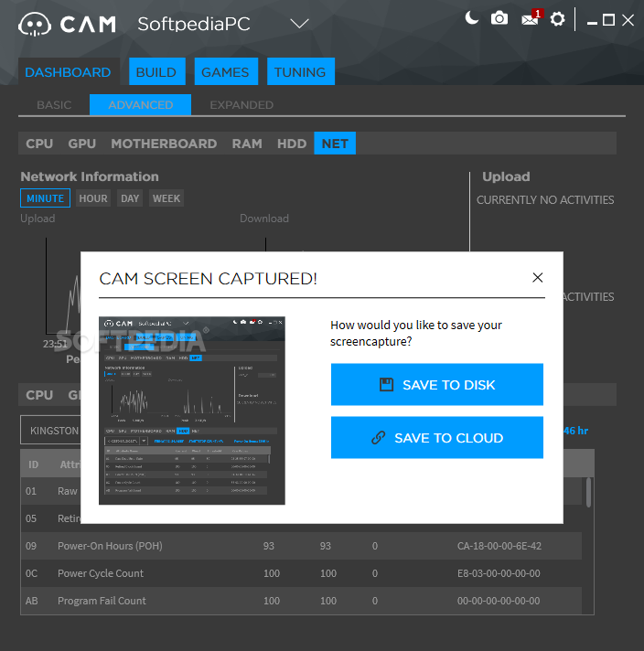Expand the SoftpediaPC device dropdown

coord(299,23)
